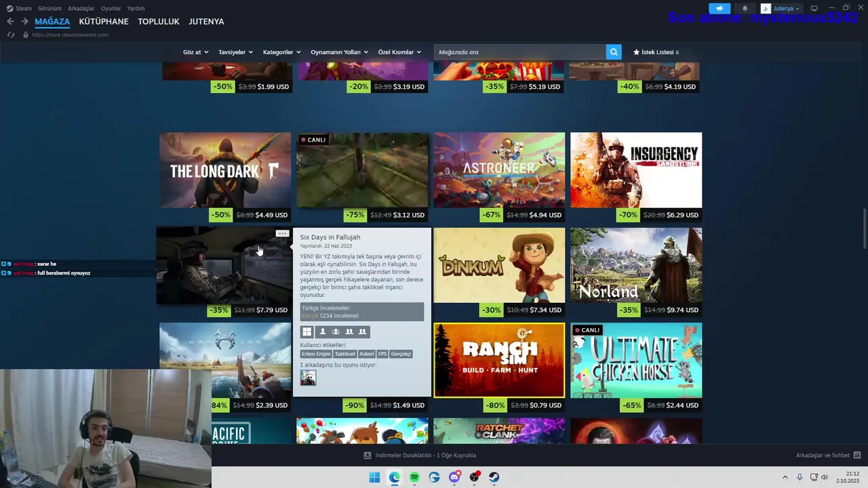868x488 pixels.
Task: Open the Steam menu
Action: click(x=20, y=9)
